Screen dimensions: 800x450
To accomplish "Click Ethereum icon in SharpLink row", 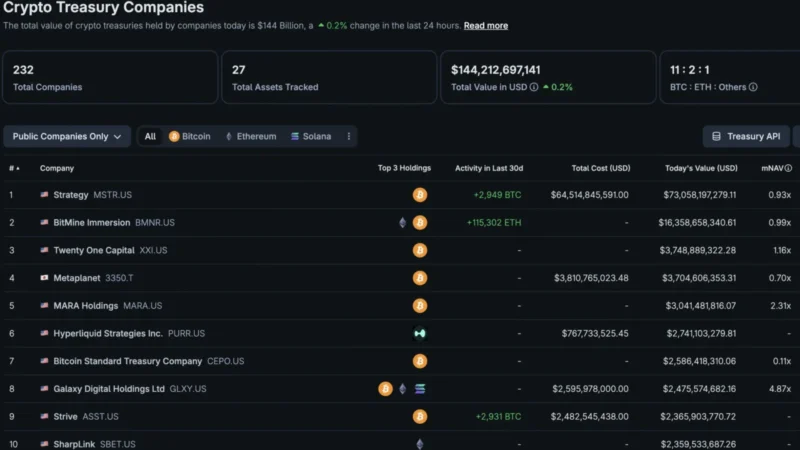I will click(x=420, y=444).
